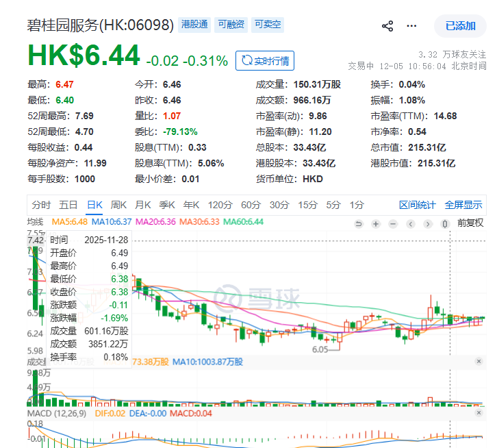
Task: Toggle the 已添加 watchlist button
Action: [460, 26]
